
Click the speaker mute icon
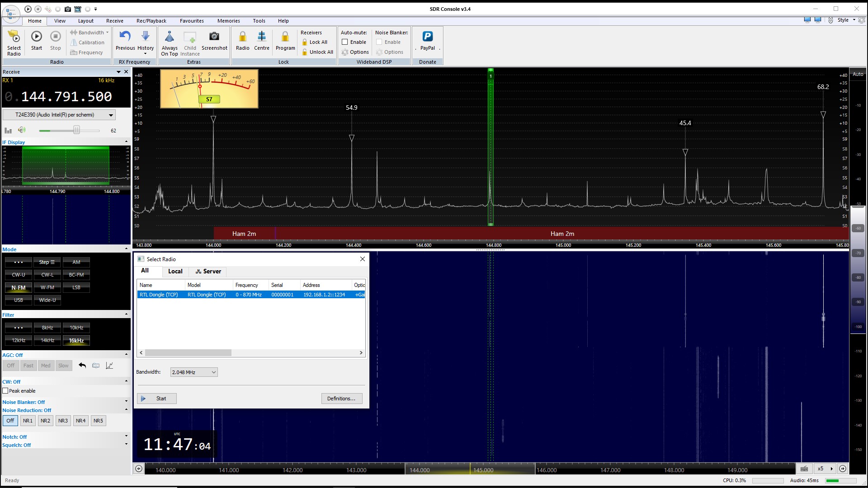click(22, 130)
